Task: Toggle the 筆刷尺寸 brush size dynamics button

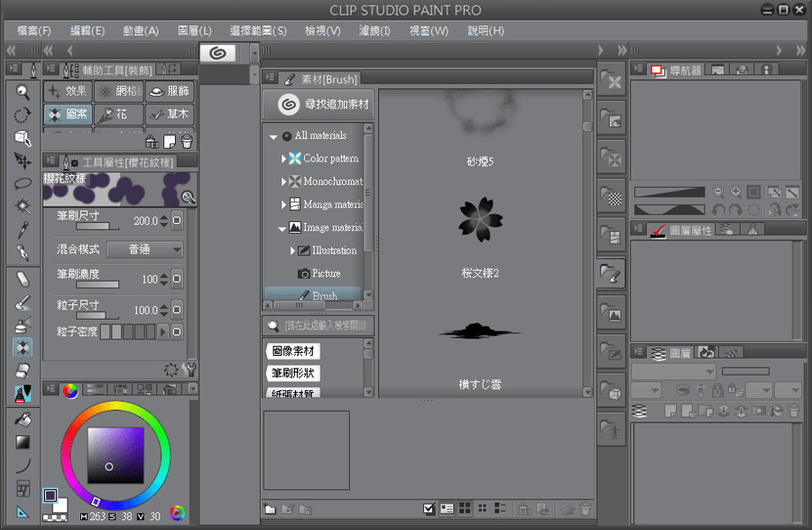Action: 176,220
